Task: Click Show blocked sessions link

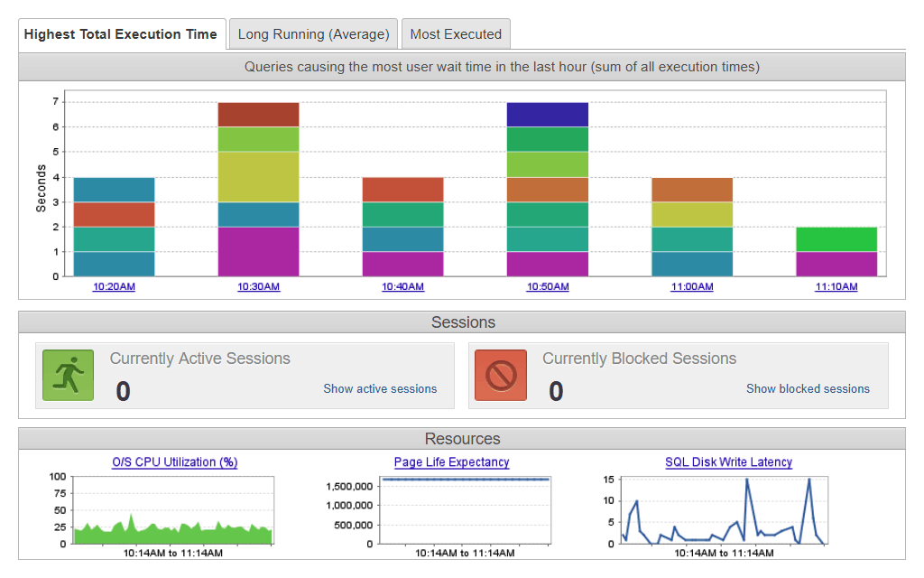Action: (x=808, y=389)
